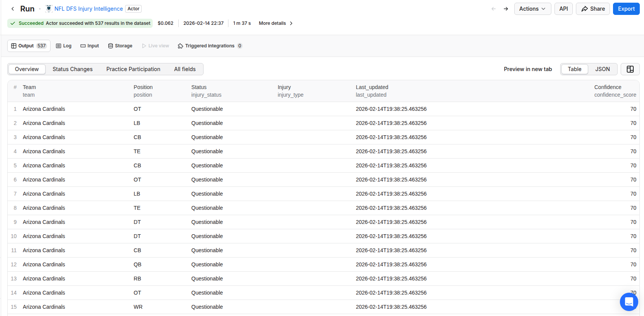The image size is (644, 316).
Task: Select the Practice Participation view
Action: coord(133,69)
